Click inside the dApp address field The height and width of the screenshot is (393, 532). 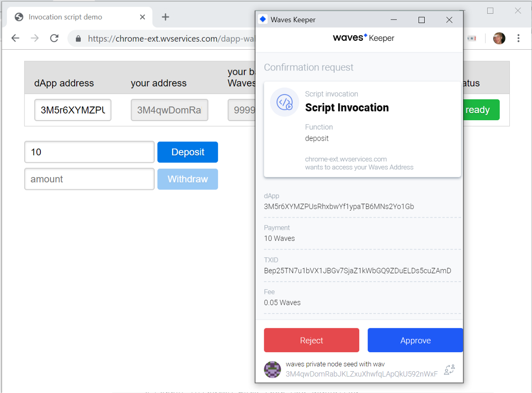click(72, 110)
